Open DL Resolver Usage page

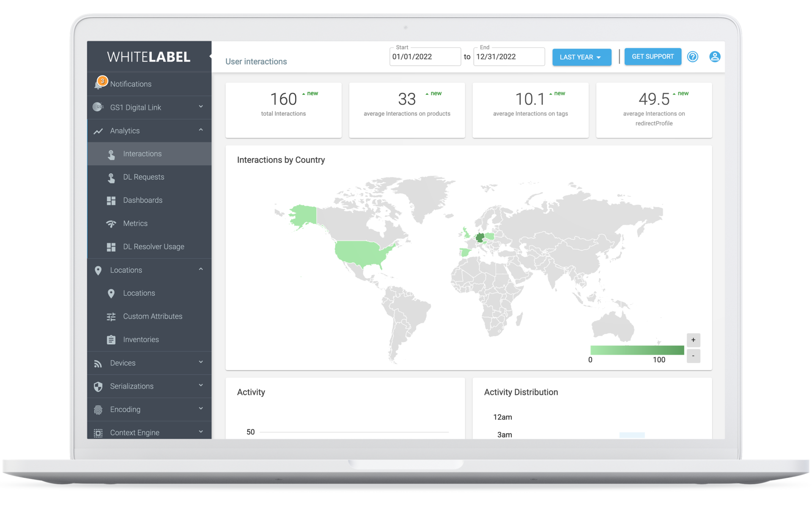[x=149, y=247]
